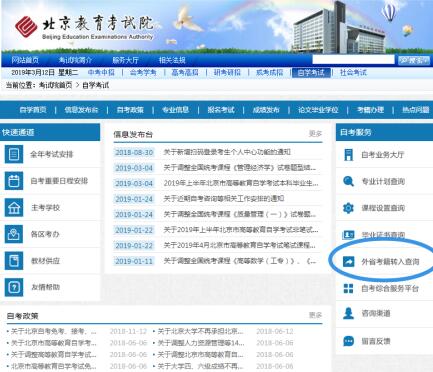
Task: Switch to the 社会考试 tab
Action: pos(353,72)
